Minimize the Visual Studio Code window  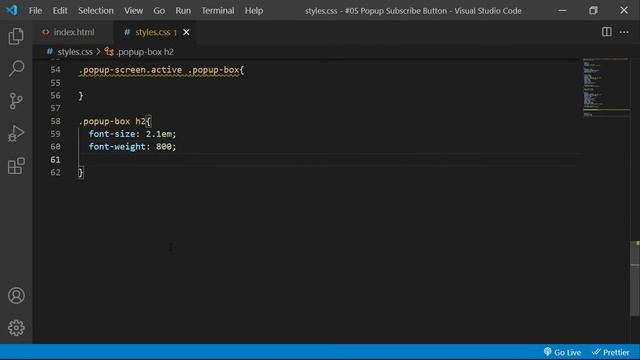(x=562, y=11)
